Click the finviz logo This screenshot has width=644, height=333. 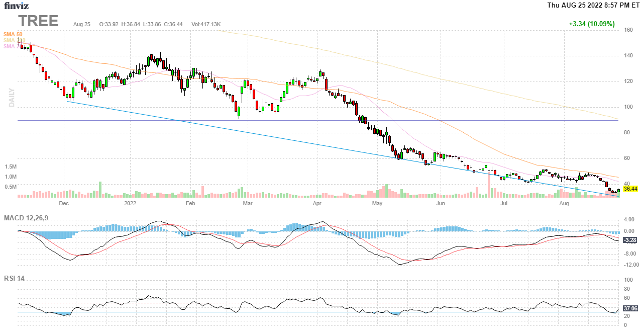click(16, 6)
